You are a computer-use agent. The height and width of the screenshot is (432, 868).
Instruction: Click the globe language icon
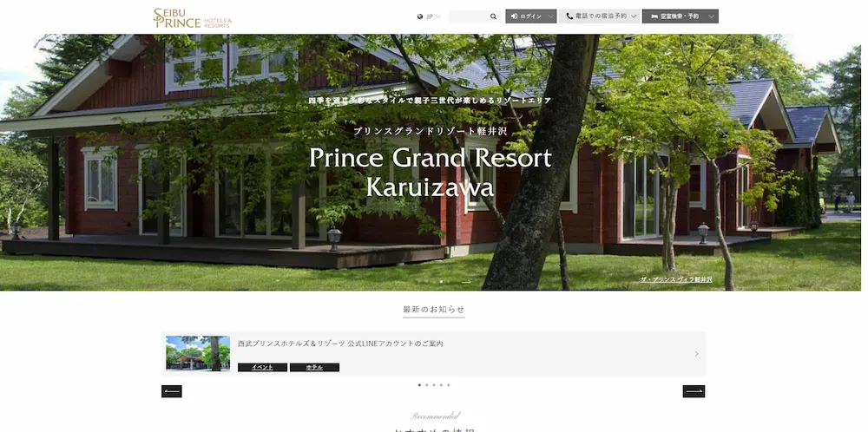tap(420, 16)
